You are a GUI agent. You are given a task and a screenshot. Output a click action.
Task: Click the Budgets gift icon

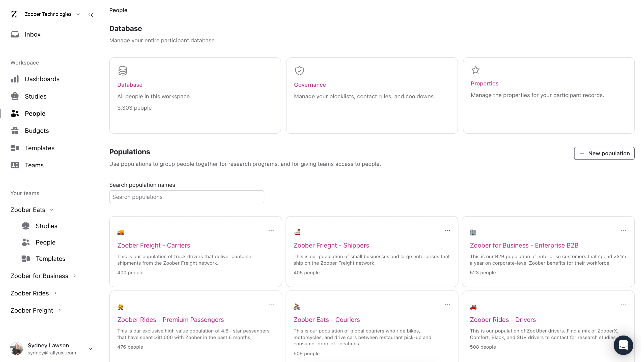15,131
